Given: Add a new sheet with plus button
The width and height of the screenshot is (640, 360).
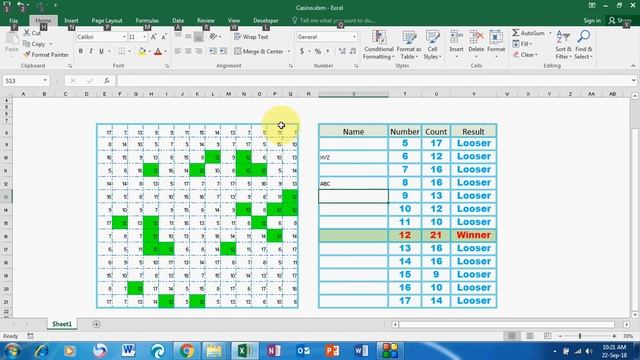Looking at the screenshot, I should (x=96, y=324).
